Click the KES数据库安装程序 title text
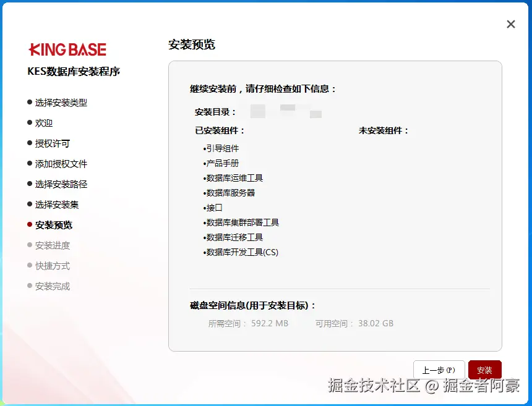The image size is (532, 406). [x=74, y=72]
